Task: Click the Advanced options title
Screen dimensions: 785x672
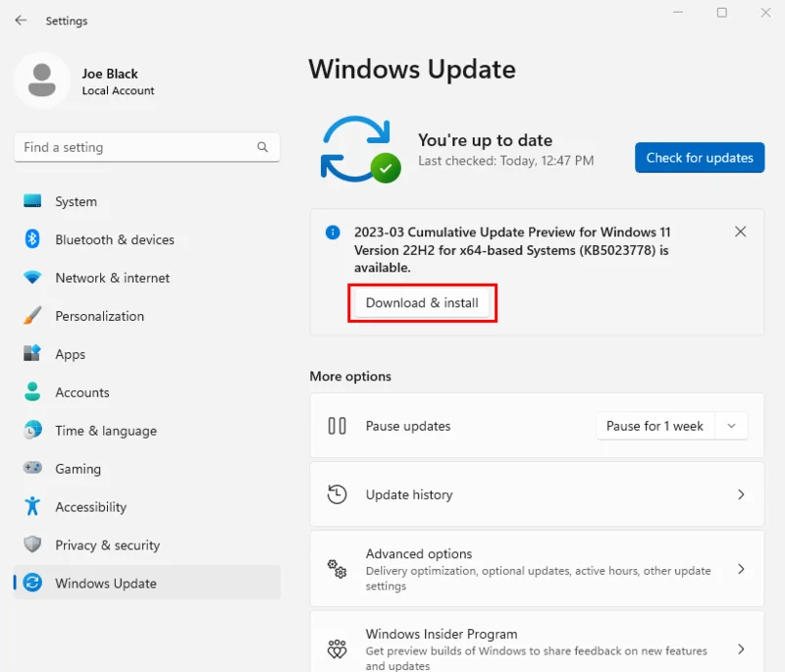Action: tap(419, 553)
